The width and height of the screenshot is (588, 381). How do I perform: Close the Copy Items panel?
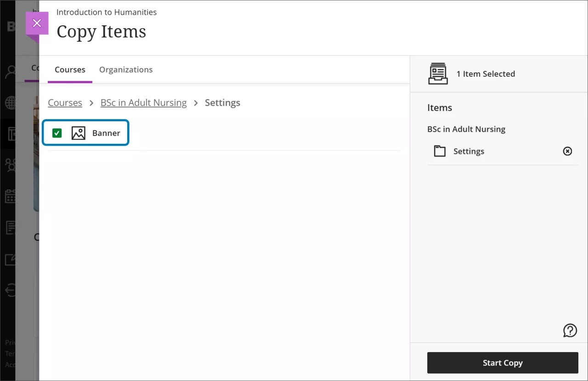[36, 23]
